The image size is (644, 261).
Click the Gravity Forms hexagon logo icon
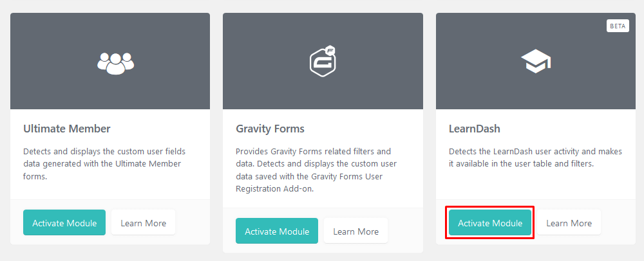(x=323, y=62)
